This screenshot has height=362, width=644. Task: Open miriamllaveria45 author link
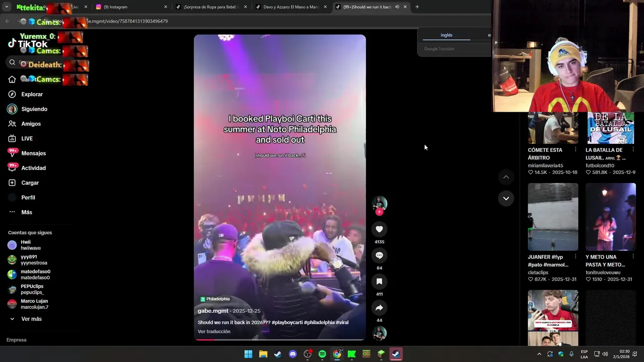coord(545,165)
